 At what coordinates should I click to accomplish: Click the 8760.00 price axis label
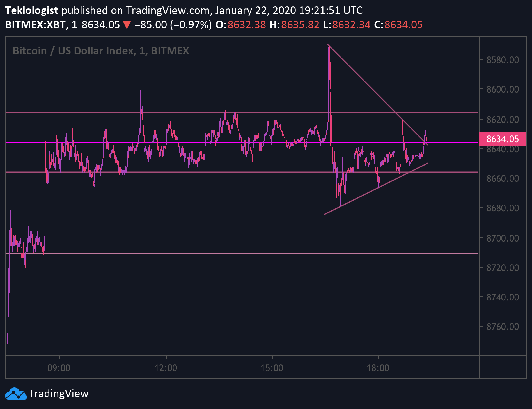pyautogui.click(x=503, y=327)
